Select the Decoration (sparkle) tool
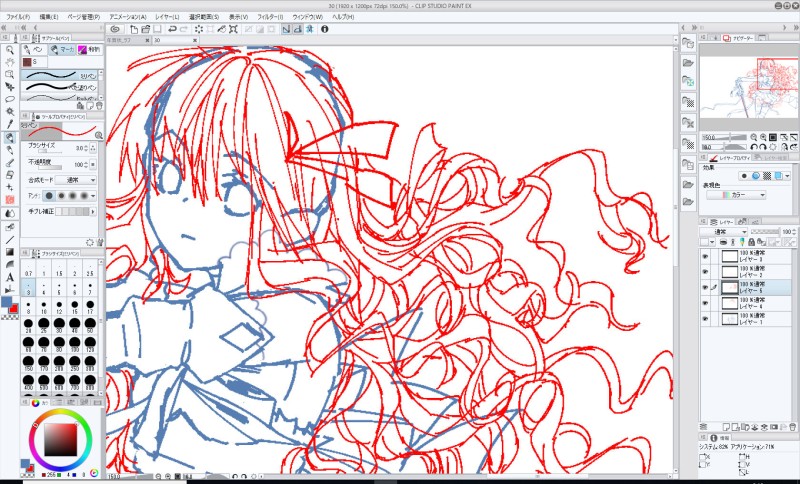The height and width of the screenshot is (484, 800). pos(10,187)
